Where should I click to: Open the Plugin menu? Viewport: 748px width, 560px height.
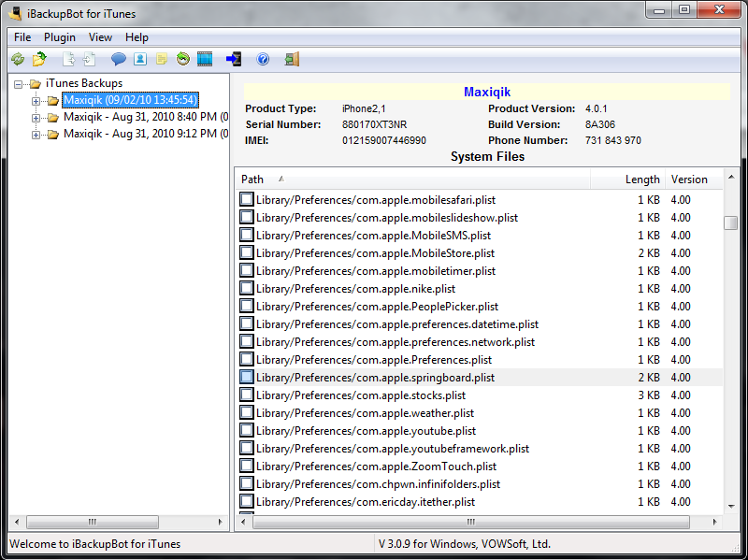pyautogui.click(x=60, y=37)
